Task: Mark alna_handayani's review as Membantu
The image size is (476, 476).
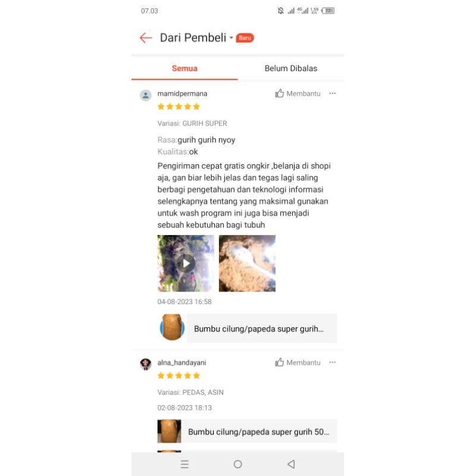Action: (297, 362)
